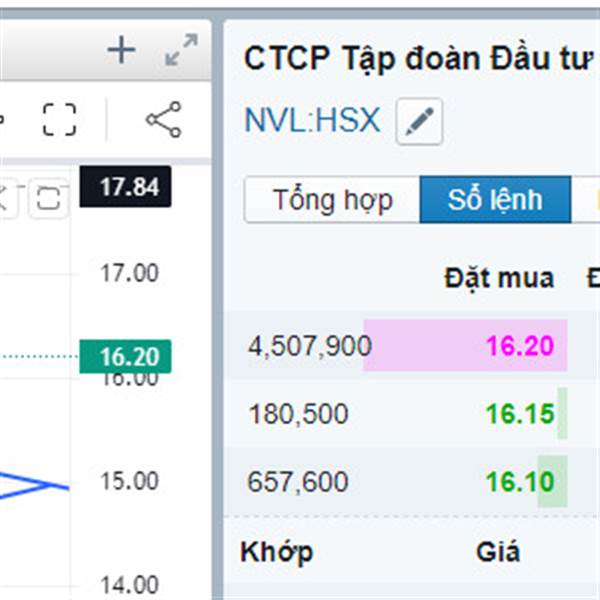
Task: Click the 15.00 axis label
Action: [x=129, y=481]
